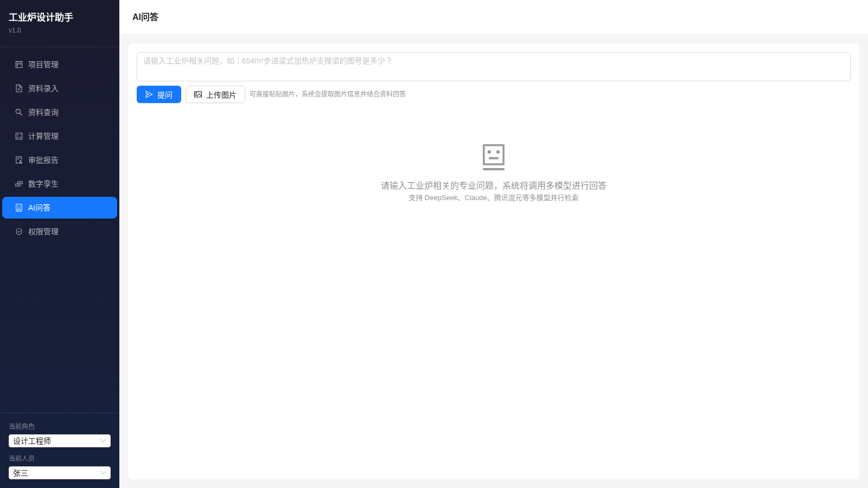Click the chevron arrow of 设计工程师 selector
Screen dimensions: 868x488
tap(103, 441)
